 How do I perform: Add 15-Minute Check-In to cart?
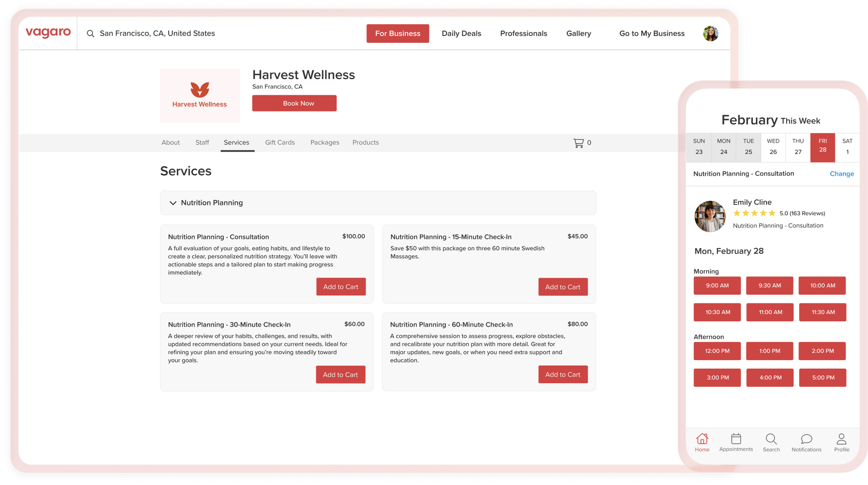[563, 287]
